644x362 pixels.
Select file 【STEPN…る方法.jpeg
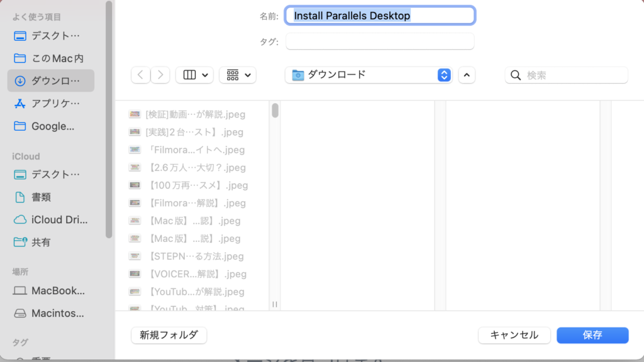[186, 256]
